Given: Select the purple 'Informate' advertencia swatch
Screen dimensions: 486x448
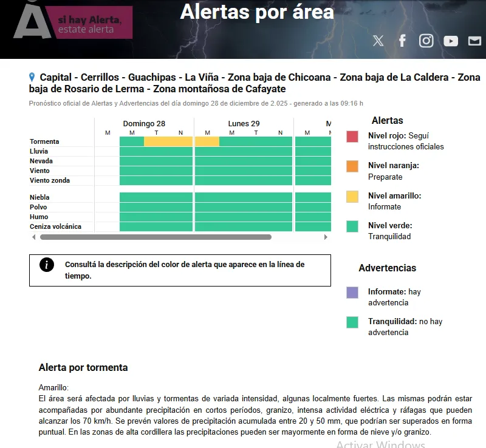Looking at the screenshot, I should pyautogui.click(x=352, y=293).
